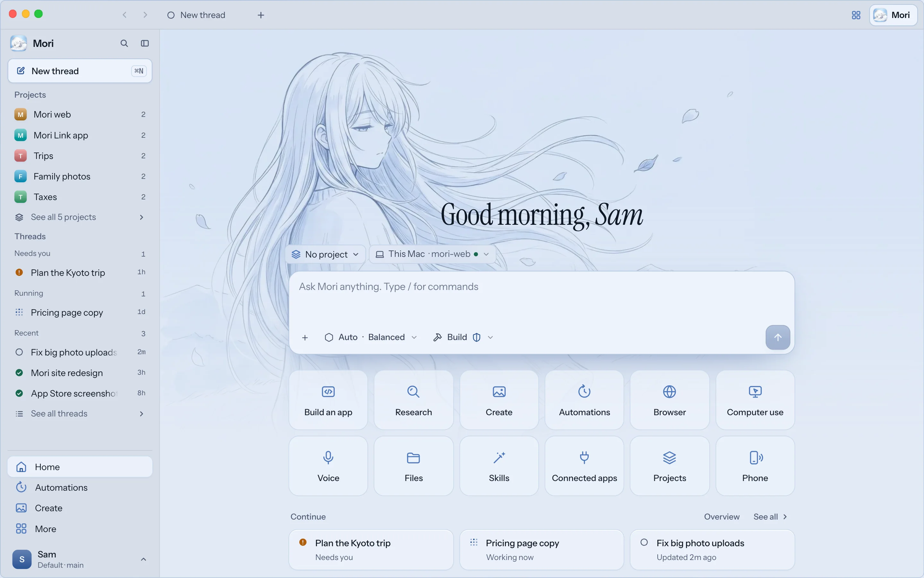Open the This Mac mori-web dropdown
Screen dimensions: 924x578
[x=432, y=254]
